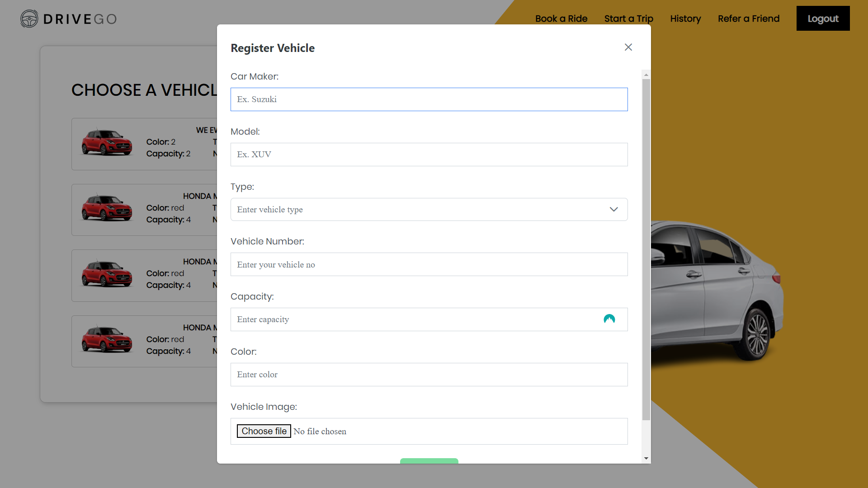Click the Vehicle Number input

click(x=429, y=264)
